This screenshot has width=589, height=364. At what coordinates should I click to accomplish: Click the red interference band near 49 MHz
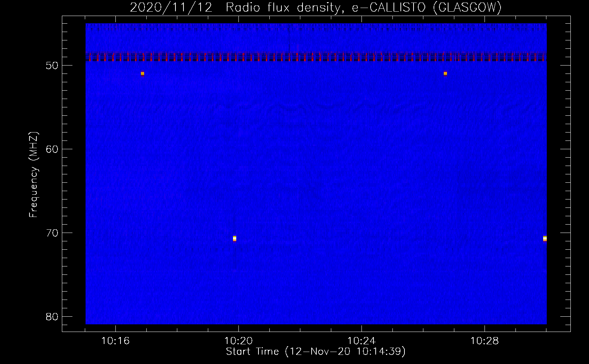[x=316, y=57]
